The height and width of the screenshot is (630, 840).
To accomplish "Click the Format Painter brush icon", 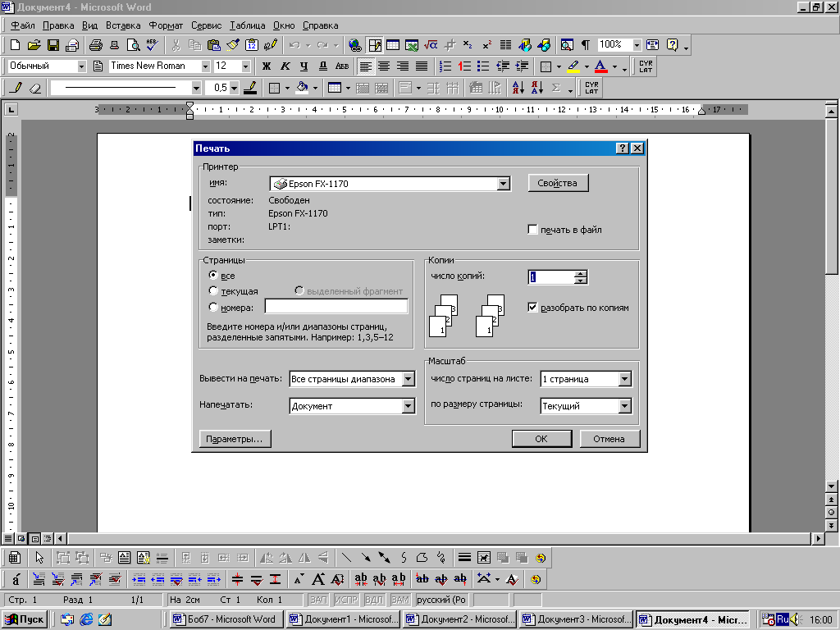I will coord(232,45).
